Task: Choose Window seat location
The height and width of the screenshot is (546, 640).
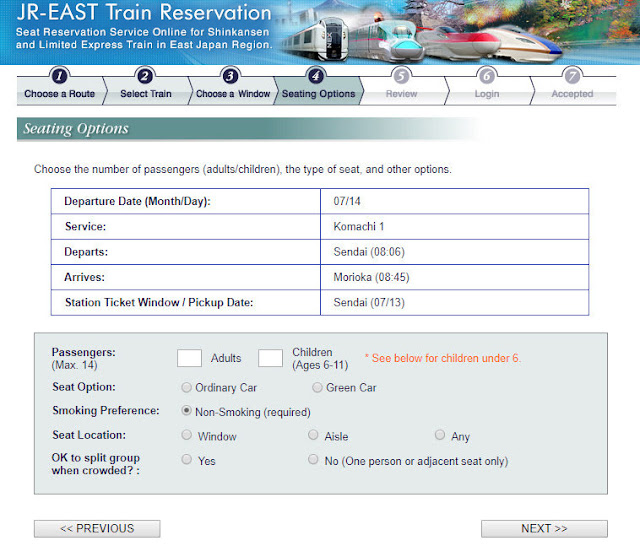Action: tap(187, 435)
